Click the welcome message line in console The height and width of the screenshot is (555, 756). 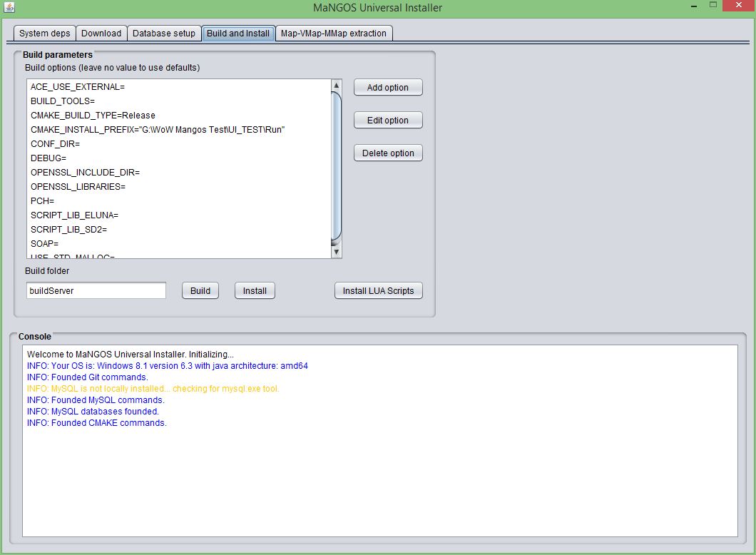tap(131, 355)
